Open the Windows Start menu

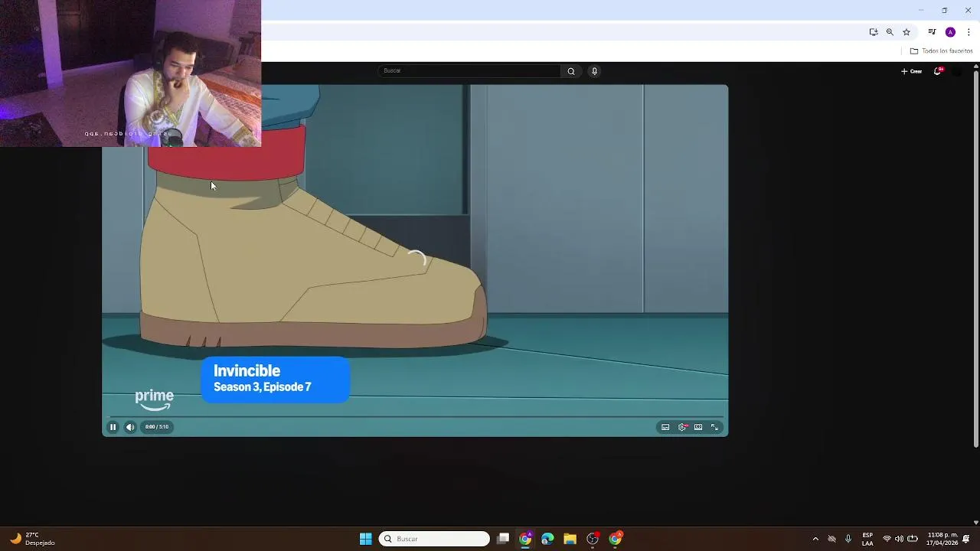[366, 539]
